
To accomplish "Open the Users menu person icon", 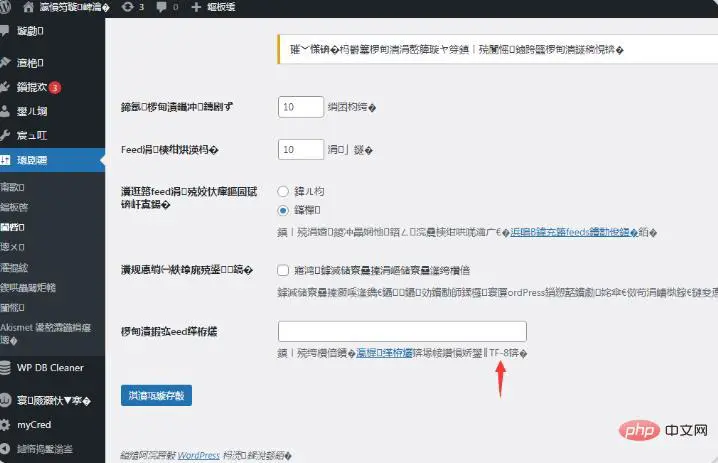I will coord(5,111).
